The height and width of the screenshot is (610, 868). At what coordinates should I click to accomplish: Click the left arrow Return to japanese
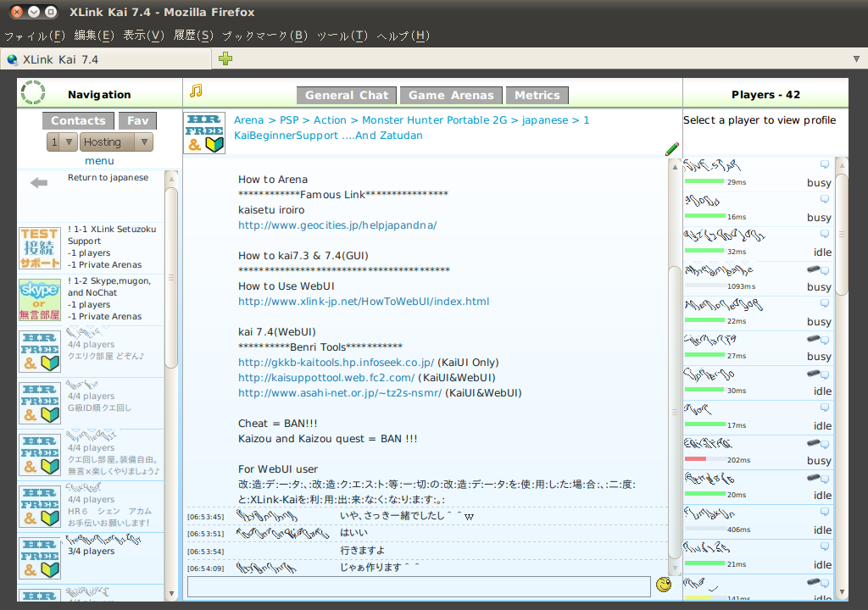click(x=39, y=183)
